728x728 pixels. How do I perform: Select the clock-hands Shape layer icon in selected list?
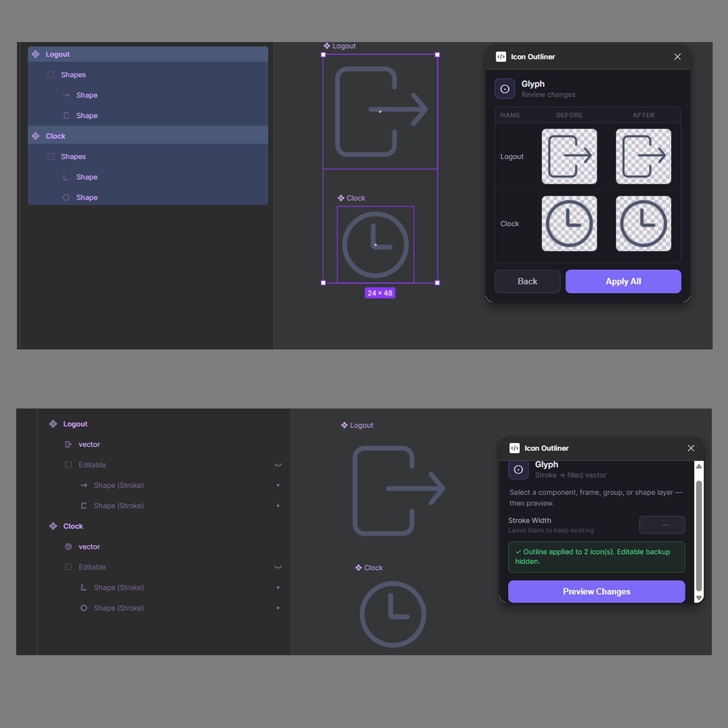click(66, 177)
